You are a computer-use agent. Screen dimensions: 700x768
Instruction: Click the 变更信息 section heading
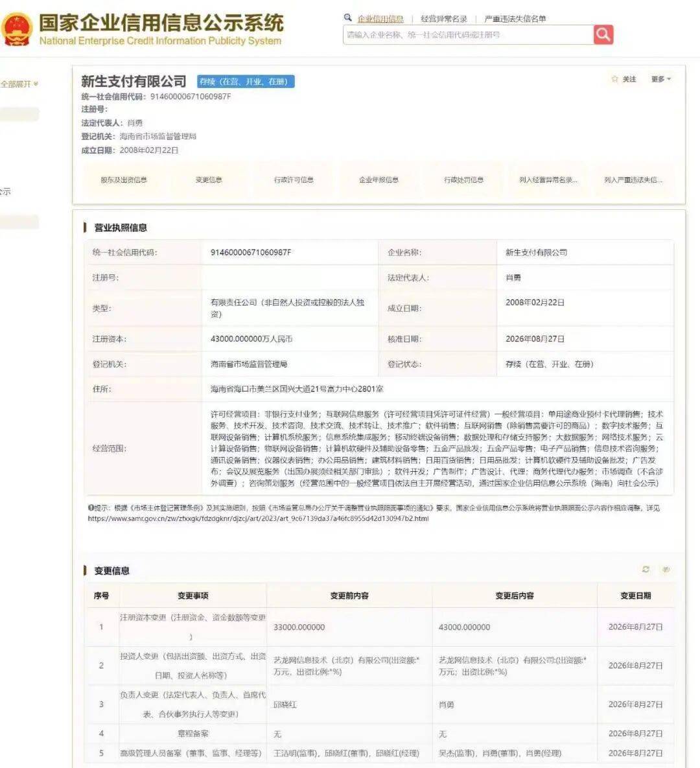pos(111,570)
